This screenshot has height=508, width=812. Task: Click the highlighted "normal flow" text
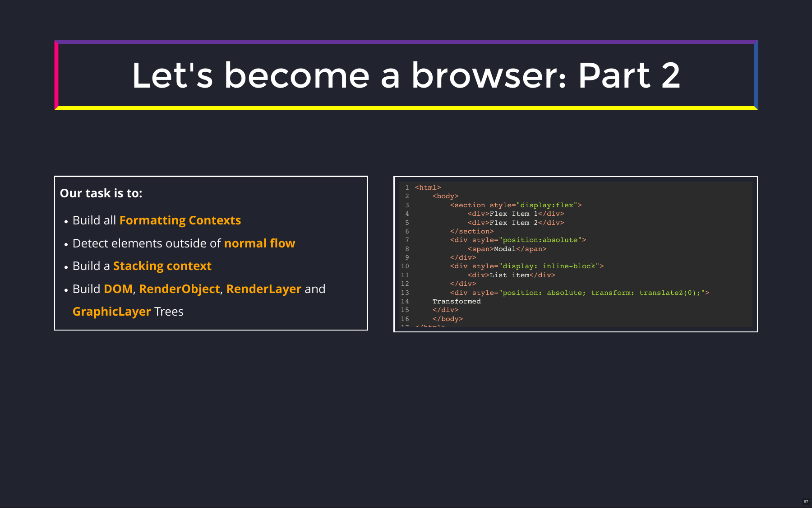[259, 243]
